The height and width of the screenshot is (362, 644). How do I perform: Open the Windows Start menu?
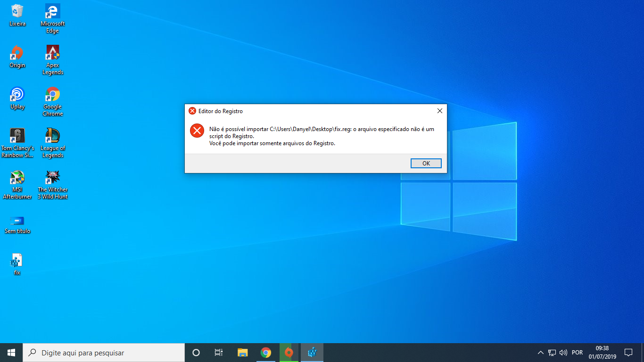[11, 353]
